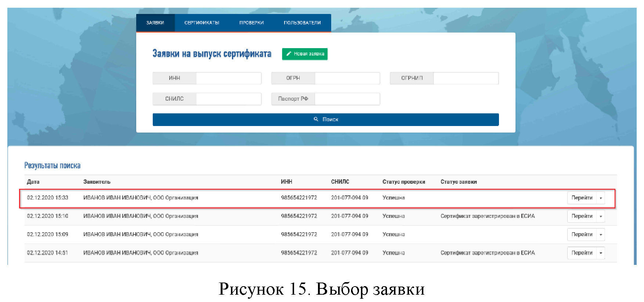Click the Паспорт РФ input field

click(347, 99)
